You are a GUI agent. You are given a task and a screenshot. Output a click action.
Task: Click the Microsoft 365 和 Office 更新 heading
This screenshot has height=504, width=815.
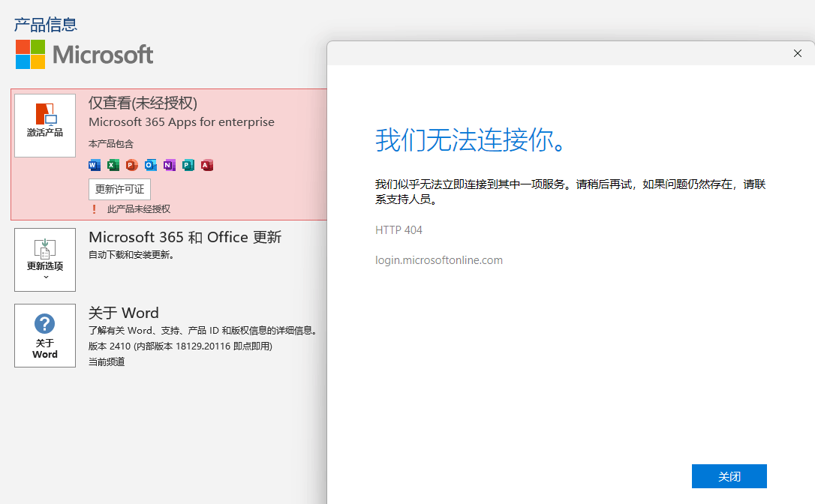coord(185,238)
